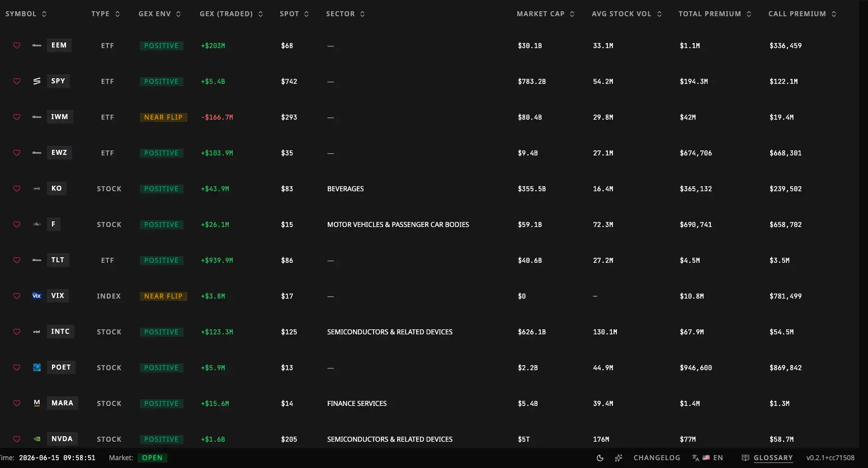The width and height of the screenshot is (868, 468).
Task: Click the Coca-Cola logo beside KO
Action: point(37,188)
